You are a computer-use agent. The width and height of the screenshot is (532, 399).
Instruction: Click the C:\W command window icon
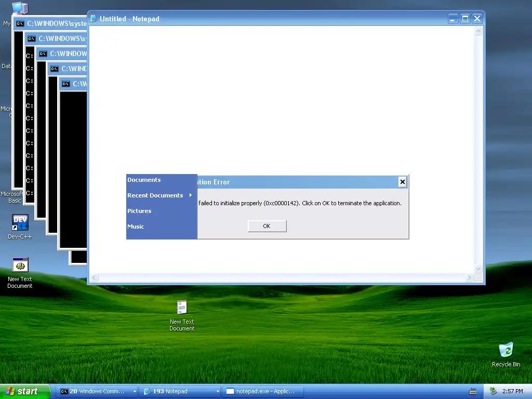(x=66, y=84)
